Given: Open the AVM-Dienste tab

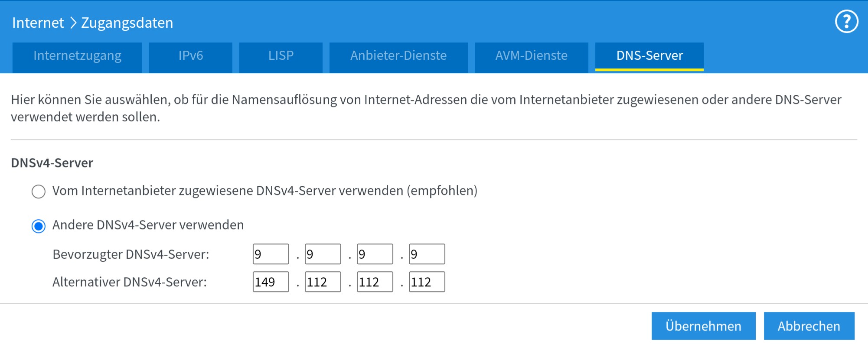Looking at the screenshot, I should pos(531,56).
